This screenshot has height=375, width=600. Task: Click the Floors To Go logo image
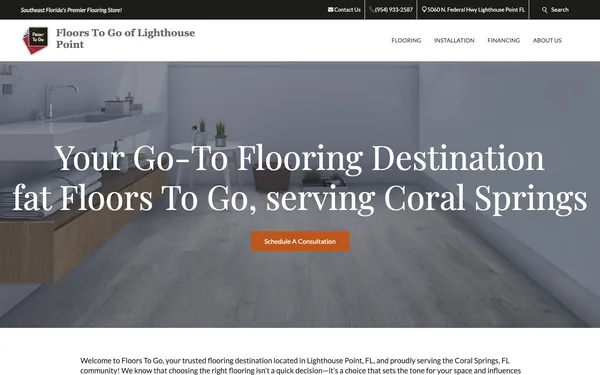36,40
